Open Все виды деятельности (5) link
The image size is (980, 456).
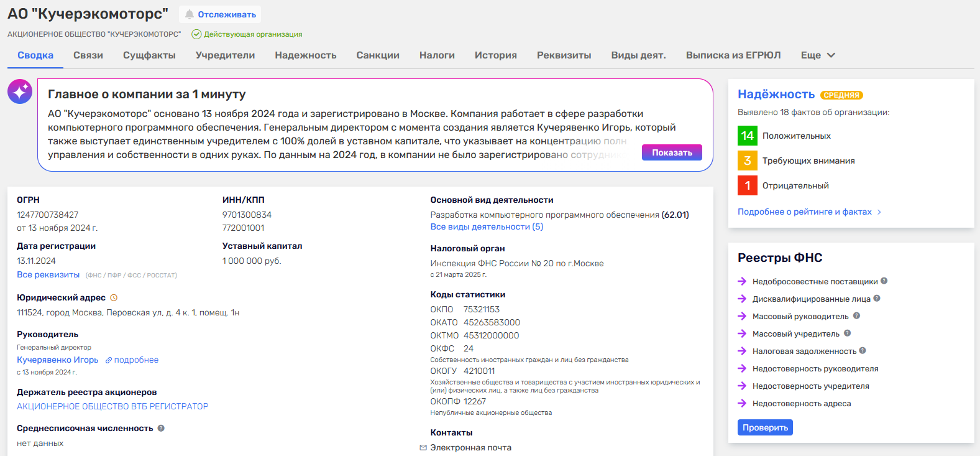[x=487, y=227]
